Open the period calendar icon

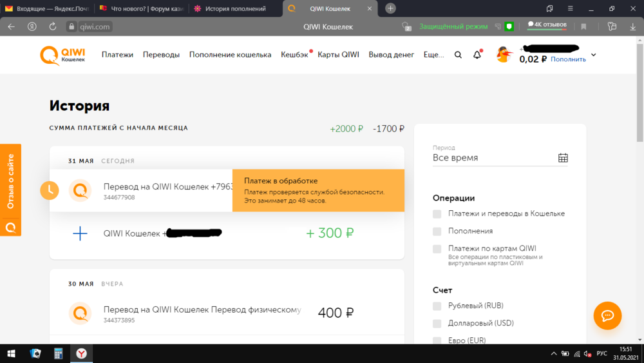pos(563,158)
